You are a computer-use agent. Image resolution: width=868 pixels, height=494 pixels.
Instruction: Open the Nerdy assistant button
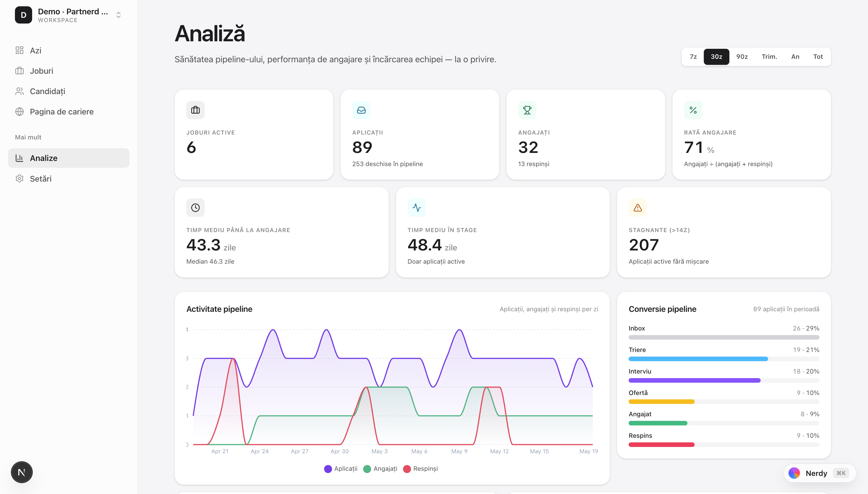pos(819,473)
